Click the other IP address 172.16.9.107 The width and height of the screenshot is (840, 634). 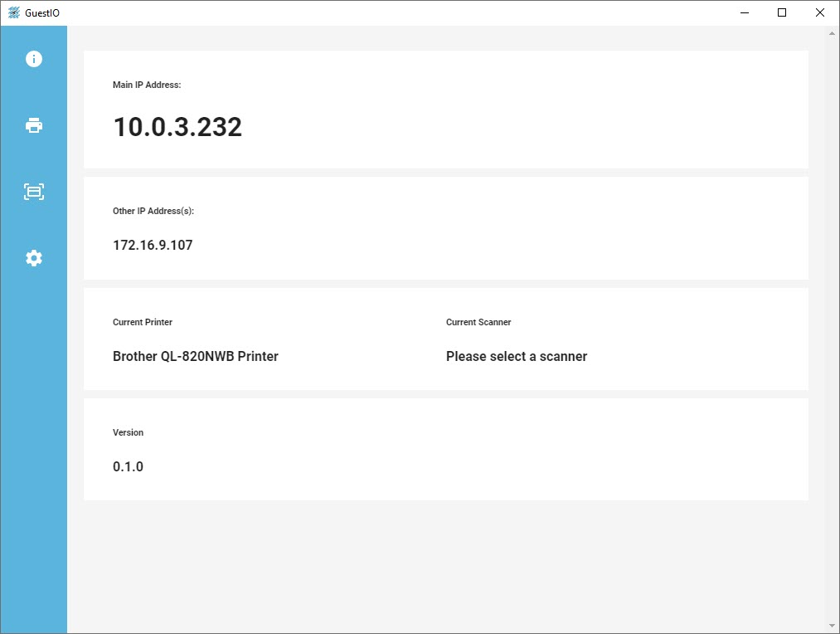coord(153,245)
